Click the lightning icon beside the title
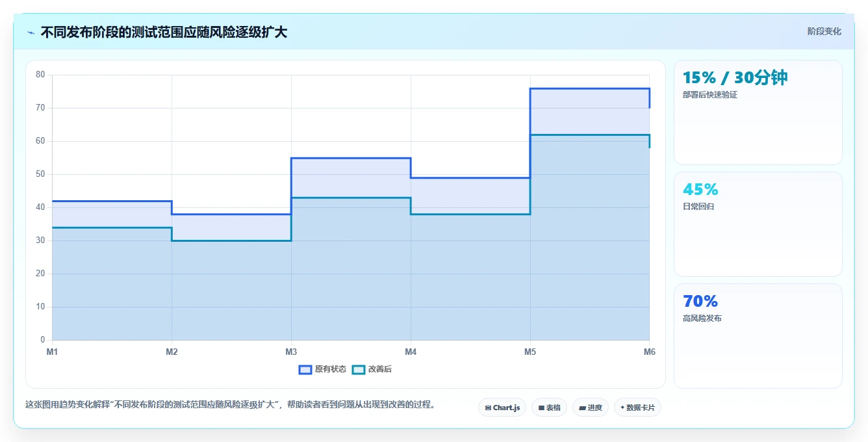868x442 pixels. (31, 32)
